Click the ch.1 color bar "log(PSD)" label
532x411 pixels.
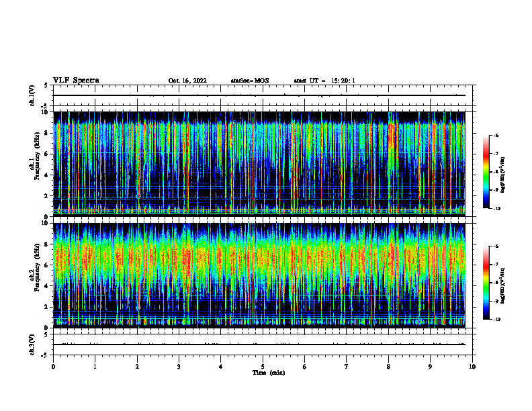click(503, 175)
